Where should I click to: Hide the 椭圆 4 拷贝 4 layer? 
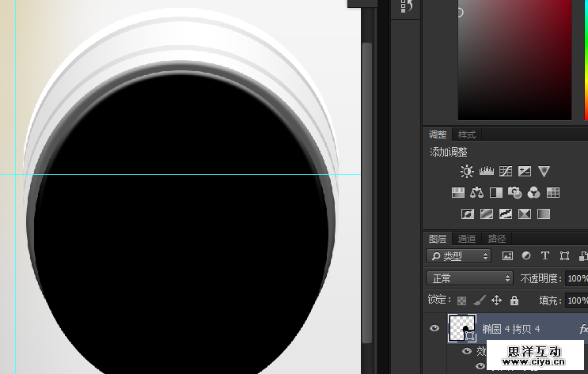(x=434, y=328)
